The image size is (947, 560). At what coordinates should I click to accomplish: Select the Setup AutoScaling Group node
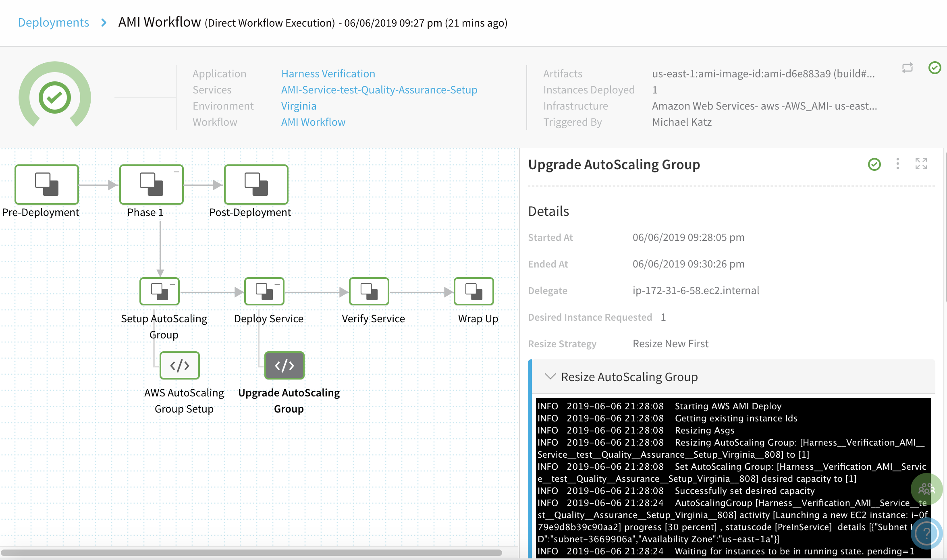(160, 291)
